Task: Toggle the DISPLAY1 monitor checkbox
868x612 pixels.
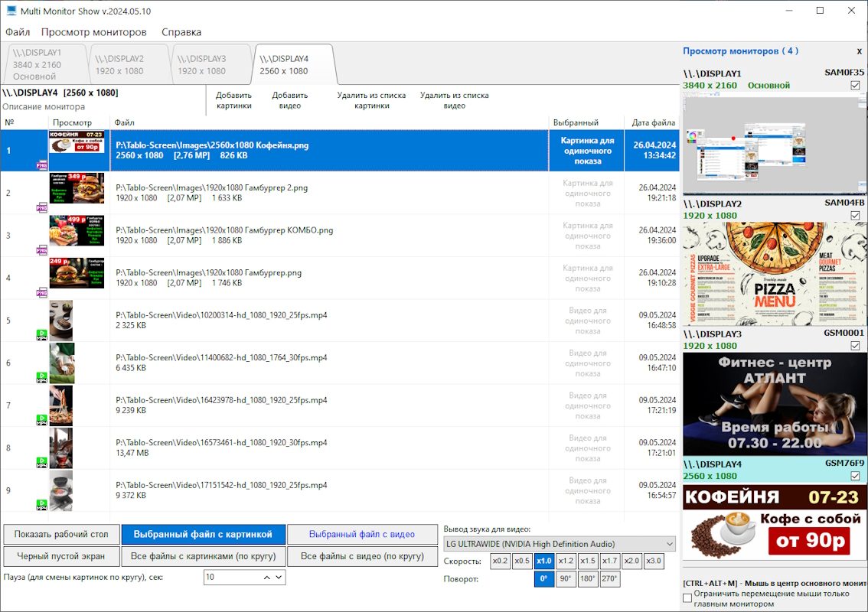Action: click(x=855, y=86)
